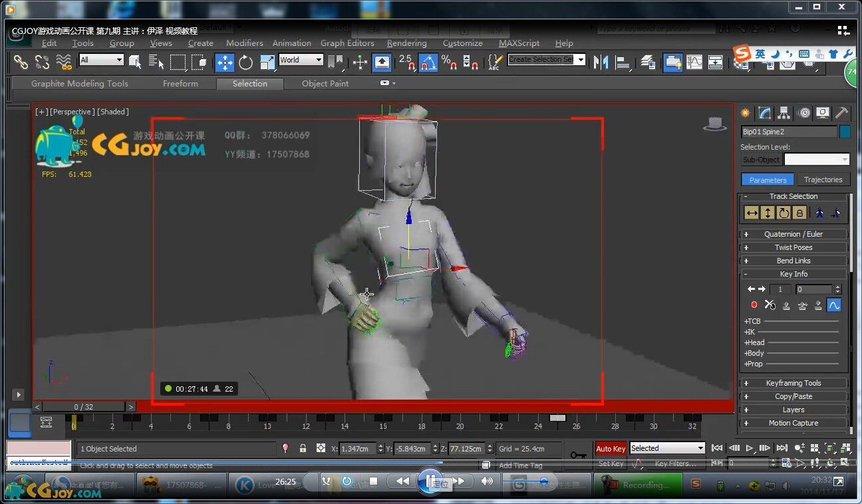Click the Parameters button
Screen dimensions: 862x504
coord(768,180)
